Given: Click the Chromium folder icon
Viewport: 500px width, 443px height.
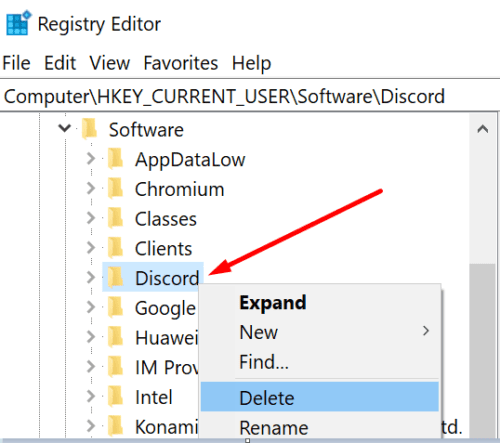Looking at the screenshot, I should (116, 188).
